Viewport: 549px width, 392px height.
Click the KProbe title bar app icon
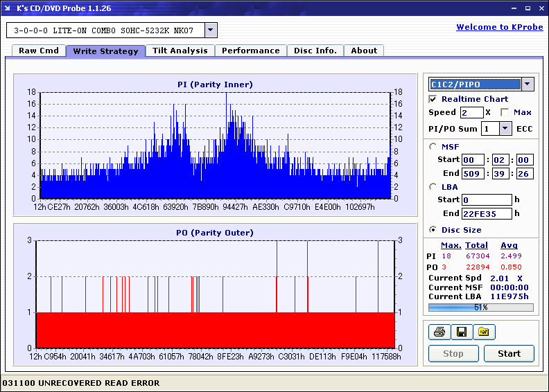[7, 8]
